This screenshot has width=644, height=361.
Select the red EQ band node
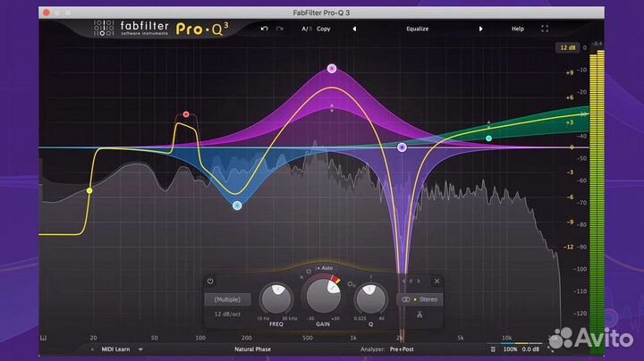click(186, 115)
